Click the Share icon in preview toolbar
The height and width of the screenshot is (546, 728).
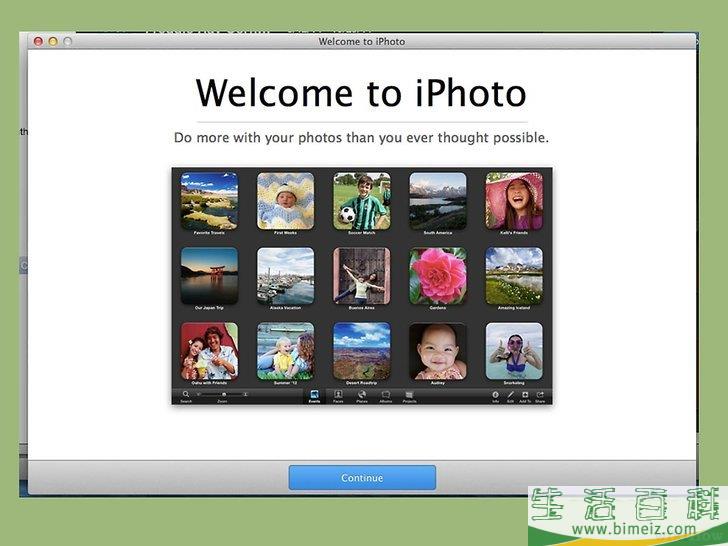(x=540, y=395)
